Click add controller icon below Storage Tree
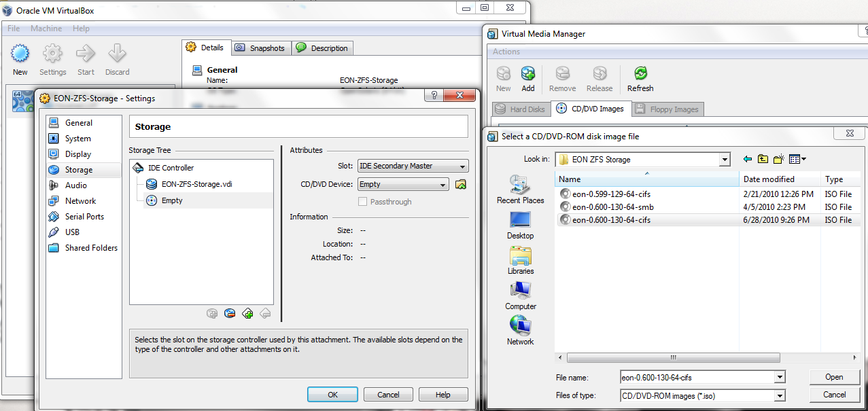Viewport: 868px width, 411px height. (x=212, y=313)
